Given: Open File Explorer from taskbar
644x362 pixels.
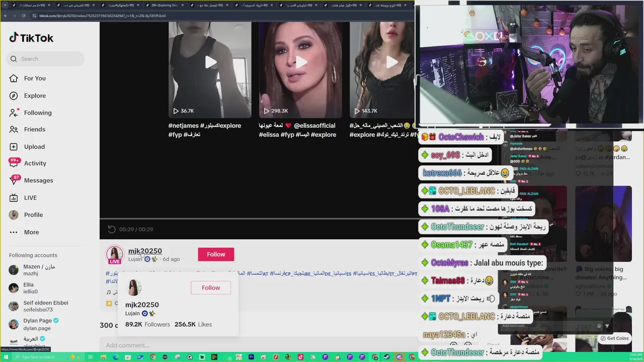Looking at the screenshot, I should (103, 357).
